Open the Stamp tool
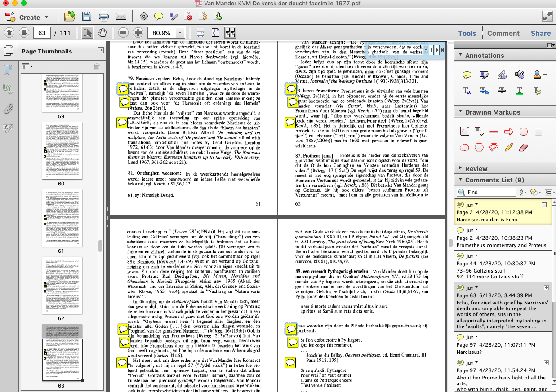 point(538,75)
